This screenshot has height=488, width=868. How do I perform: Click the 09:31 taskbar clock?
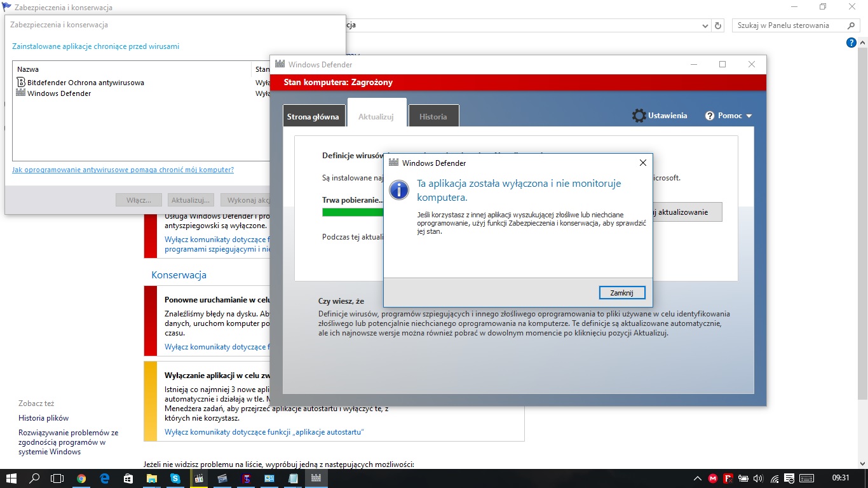pyautogui.click(x=840, y=478)
